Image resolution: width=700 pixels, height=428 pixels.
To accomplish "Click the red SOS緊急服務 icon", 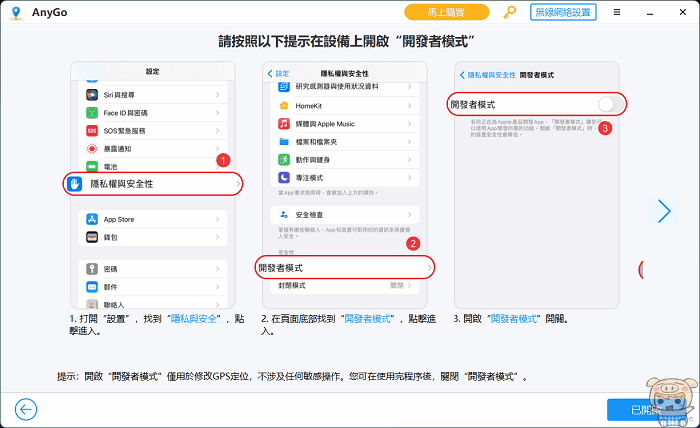I will click(x=92, y=131).
